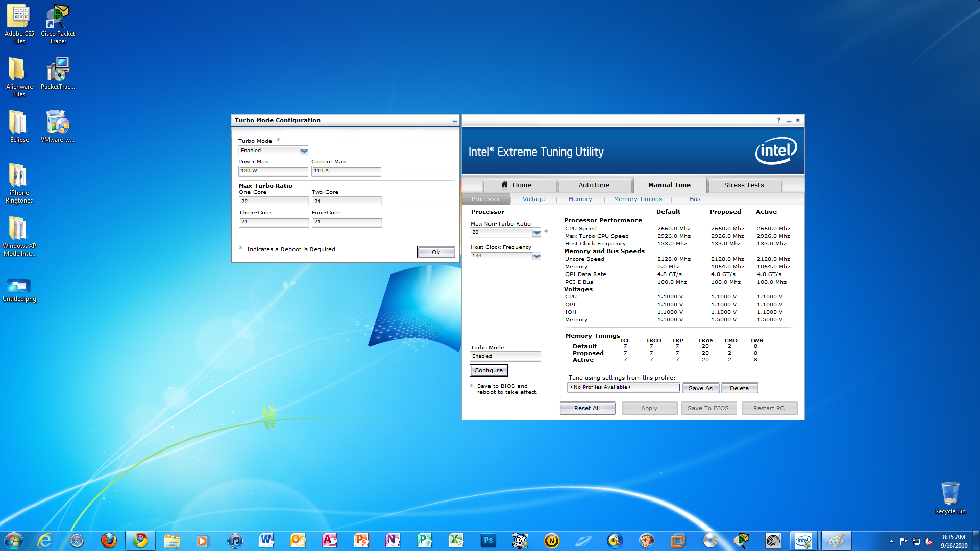980x551 pixels.
Task: Click the Stress Tests tab icon
Action: point(744,185)
